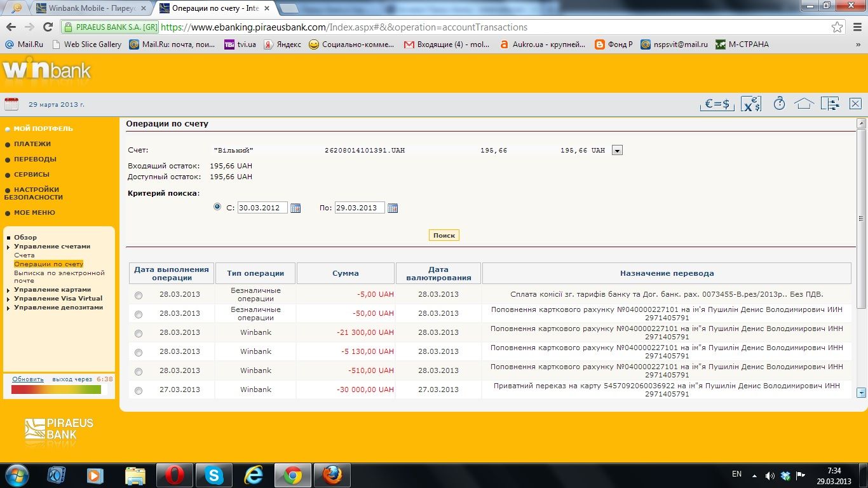Screen dimensions: 868x488
Task: Click the Обновить session refresh link
Action: 28,379
